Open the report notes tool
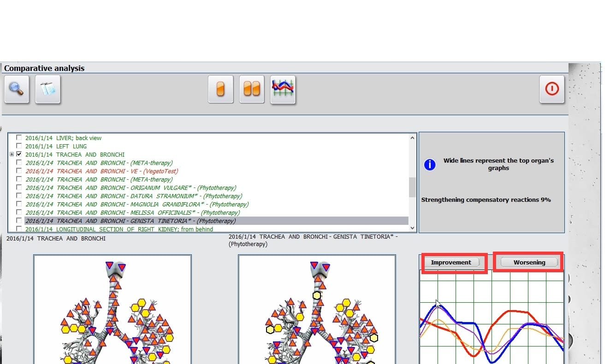The image size is (616, 364). pyautogui.click(x=47, y=89)
